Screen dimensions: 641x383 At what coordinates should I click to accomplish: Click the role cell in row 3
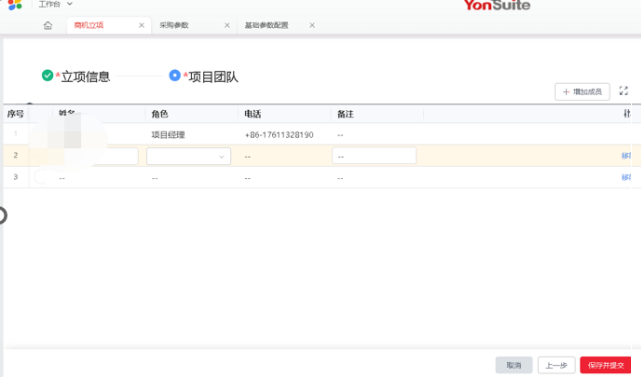191,178
